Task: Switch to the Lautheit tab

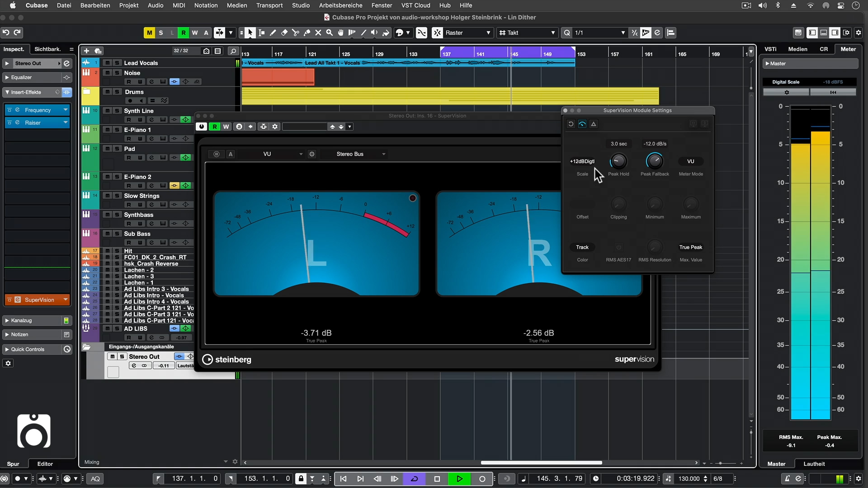Action: click(814, 464)
